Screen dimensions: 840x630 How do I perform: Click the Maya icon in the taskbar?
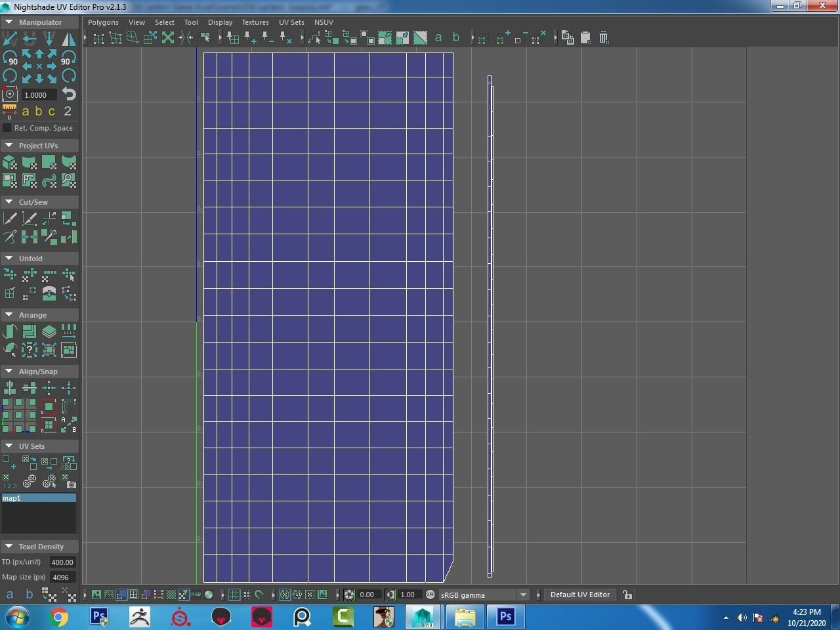pyautogui.click(x=422, y=617)
